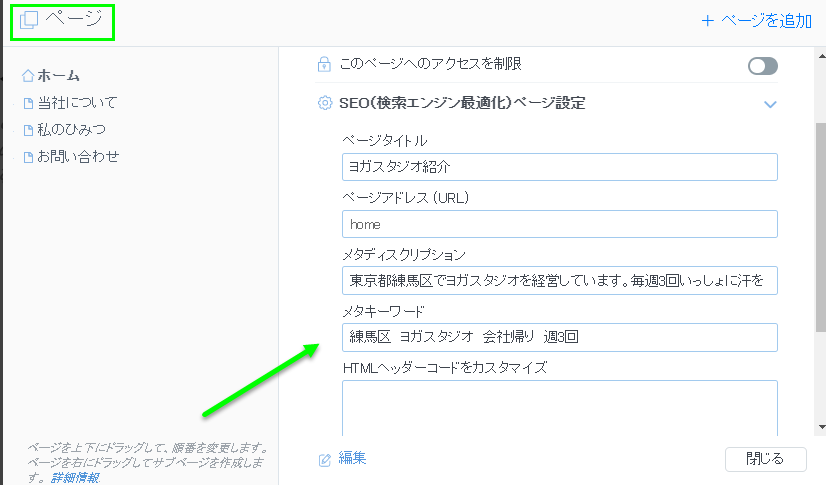This screenshot has width=826, height=485.
Task: Click the document icon beside 当社について
Action: click(28, 103)
